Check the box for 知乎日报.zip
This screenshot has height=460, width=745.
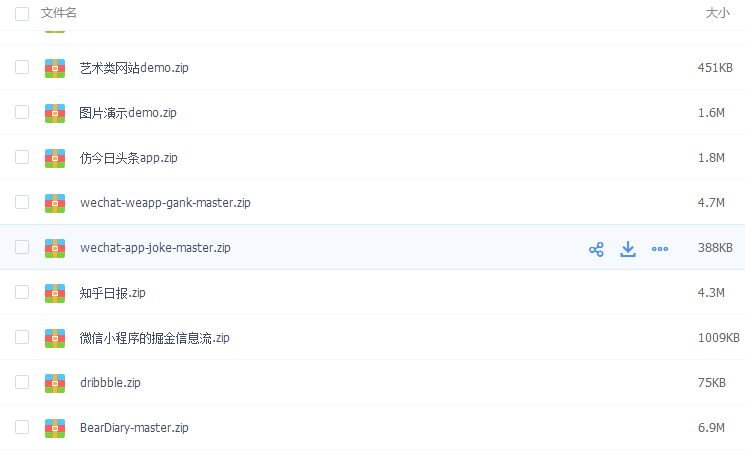coord(22,292)
